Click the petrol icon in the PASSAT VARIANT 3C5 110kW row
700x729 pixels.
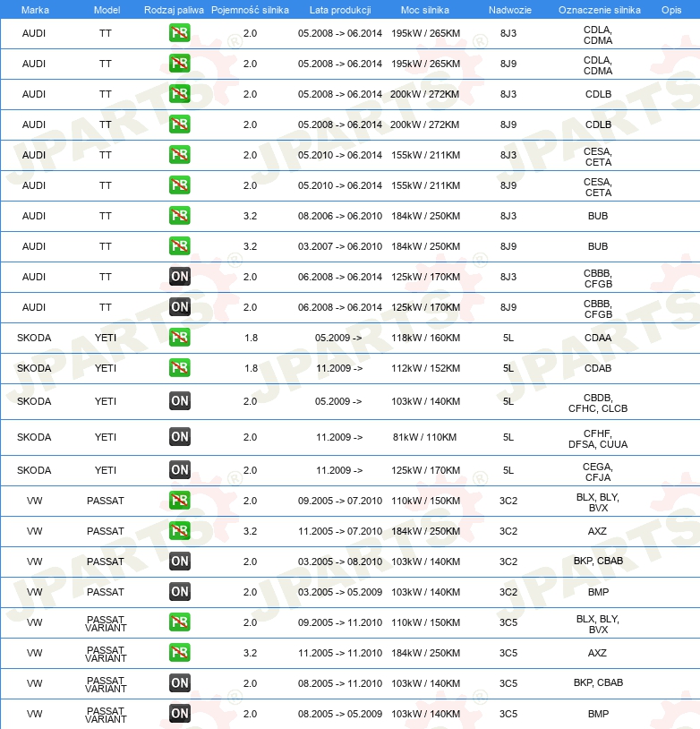point(179,622)
